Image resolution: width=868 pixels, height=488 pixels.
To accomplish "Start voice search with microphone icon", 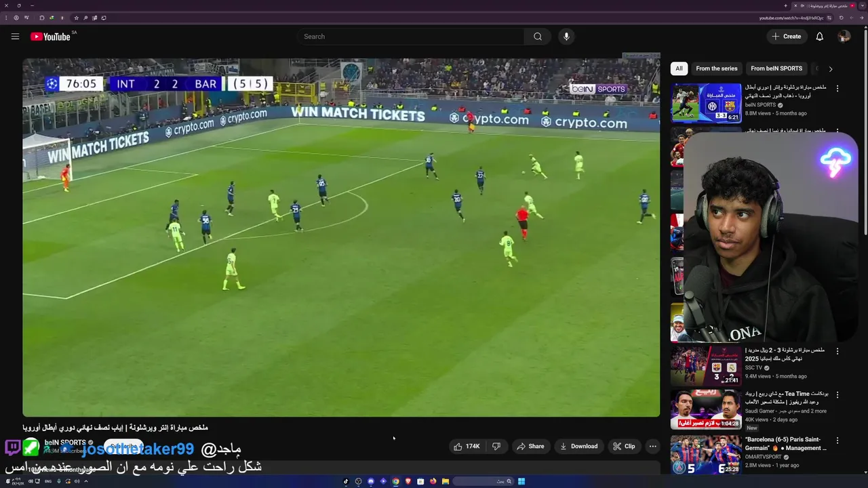I will [566, 37].
